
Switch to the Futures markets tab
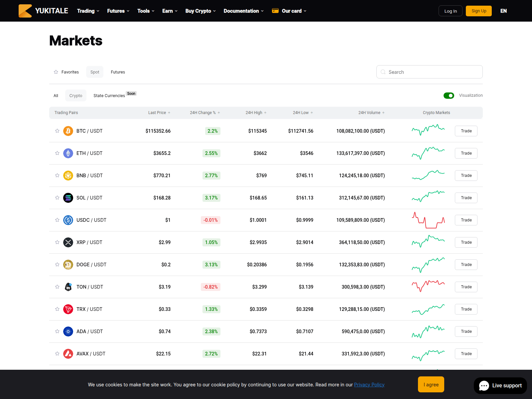click(x=118, y=72)
